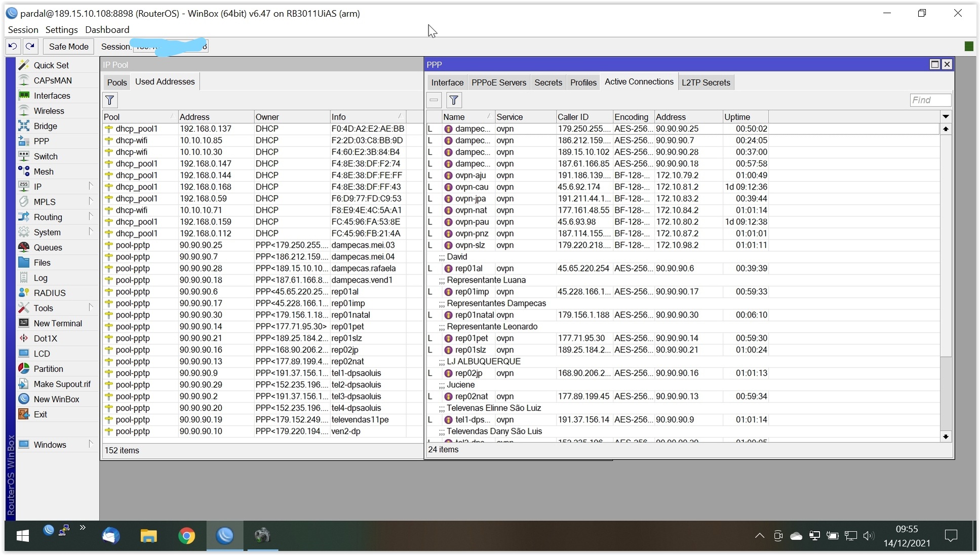980x555 pixels.
Task: Open New Terminal in the sidebar
Action: point(57,324)
